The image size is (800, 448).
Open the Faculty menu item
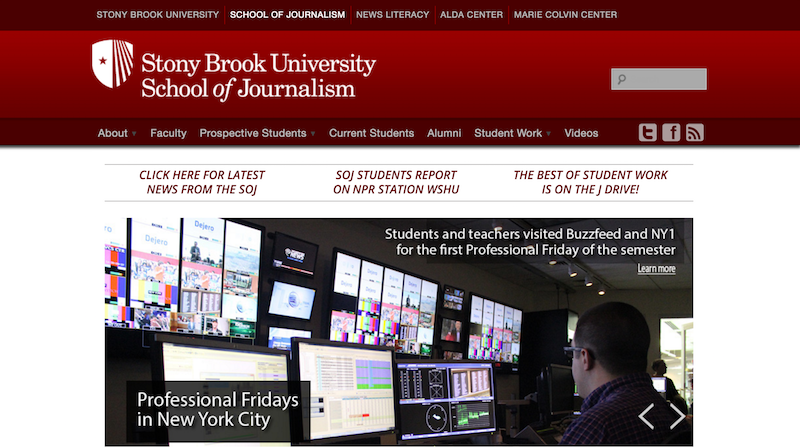pos(168,133)
